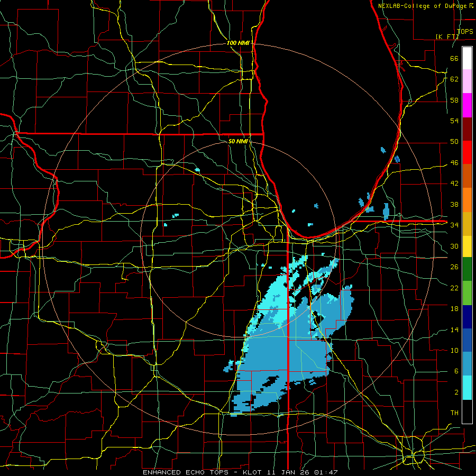Select the 50 label on the color scale

(x=454, y=142)
